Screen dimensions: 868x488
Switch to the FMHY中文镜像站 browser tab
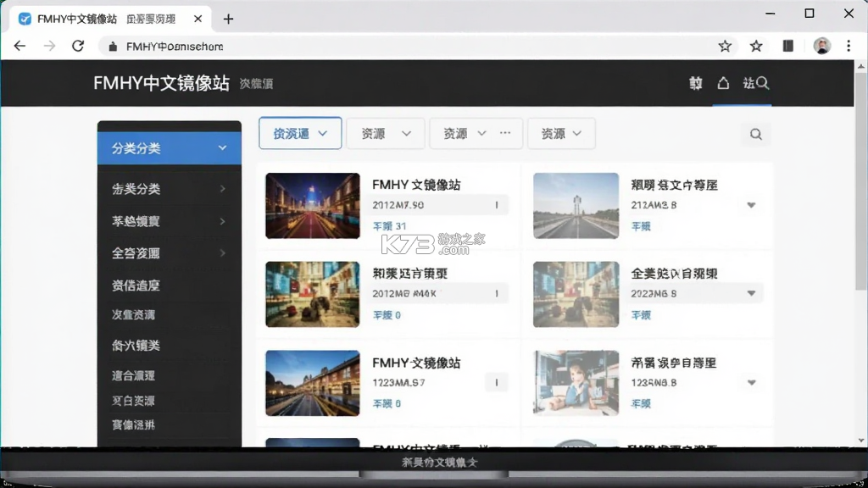[x=111, y=19]
